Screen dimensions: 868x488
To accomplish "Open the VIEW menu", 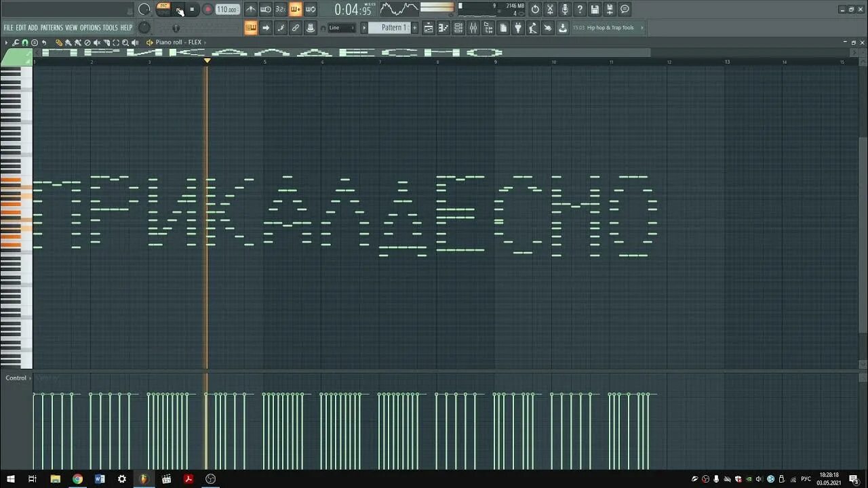I will (71, 28).
